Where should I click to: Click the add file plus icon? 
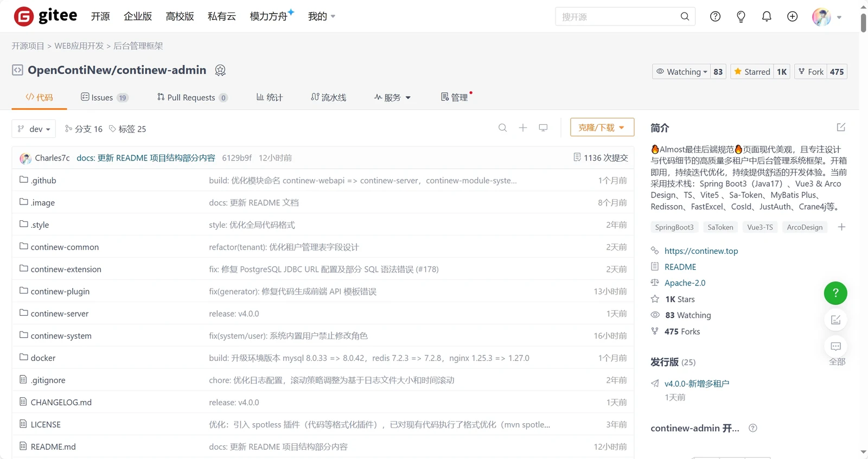tap(522, 128)
